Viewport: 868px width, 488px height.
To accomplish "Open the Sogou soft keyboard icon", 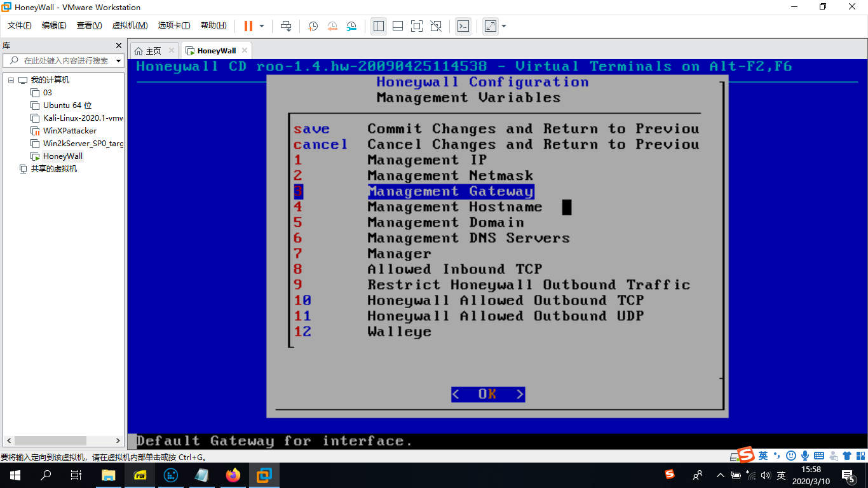I will 819,456.
